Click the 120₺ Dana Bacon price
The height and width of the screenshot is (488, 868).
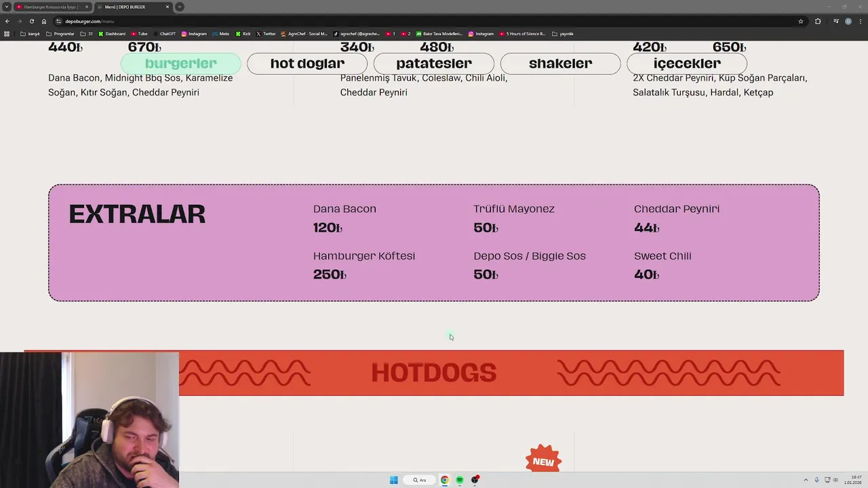[x=328, y=228]
